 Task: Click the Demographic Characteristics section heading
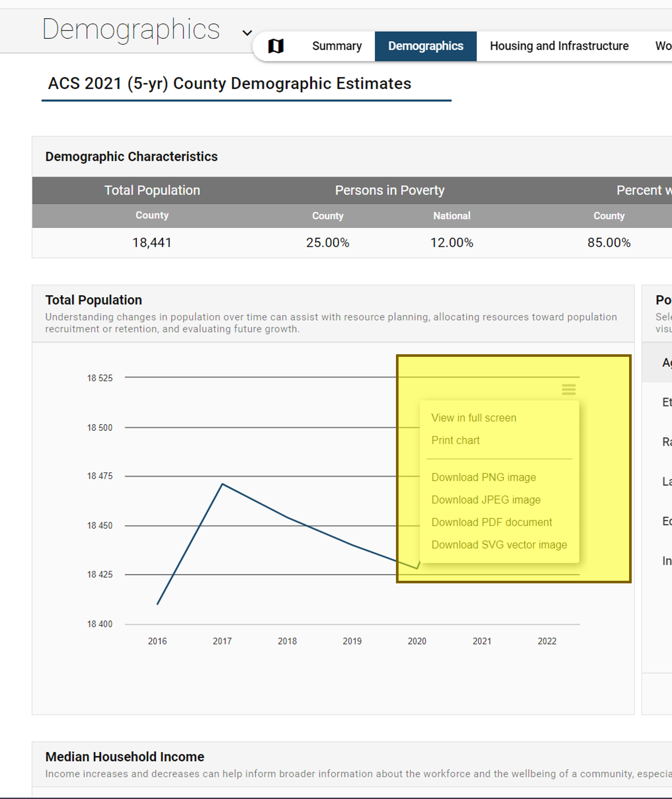131,157
